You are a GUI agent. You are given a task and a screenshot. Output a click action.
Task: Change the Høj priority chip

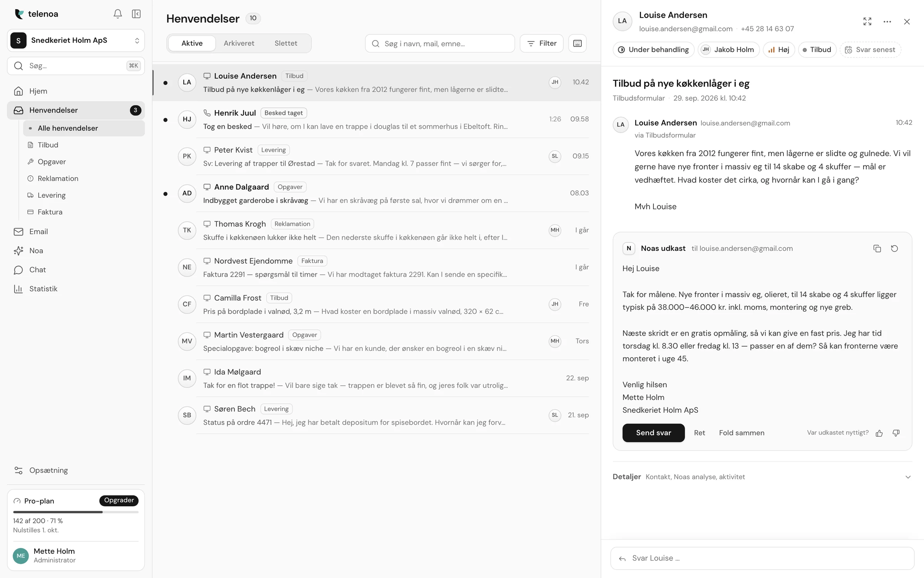(x=779, y=50)
